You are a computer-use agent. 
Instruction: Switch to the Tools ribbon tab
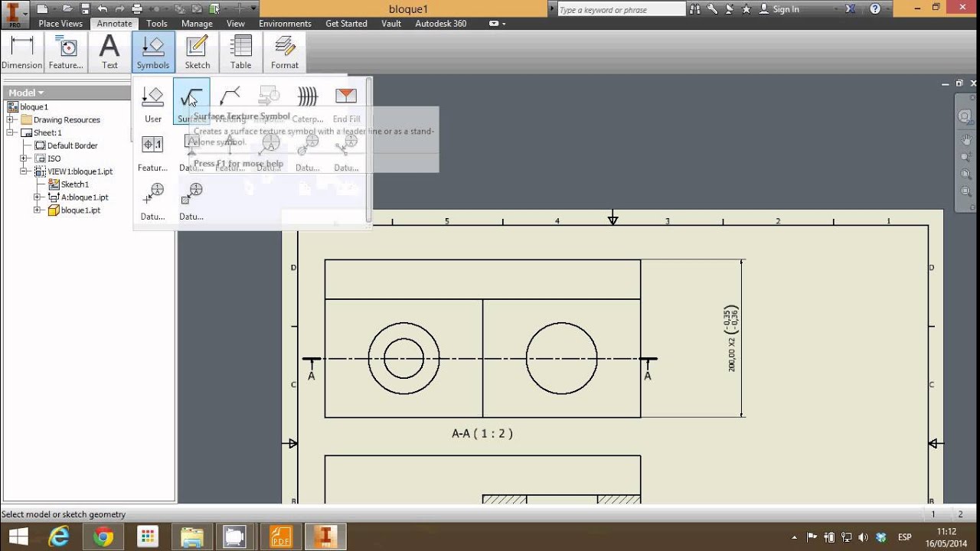(x=157, y=24)
